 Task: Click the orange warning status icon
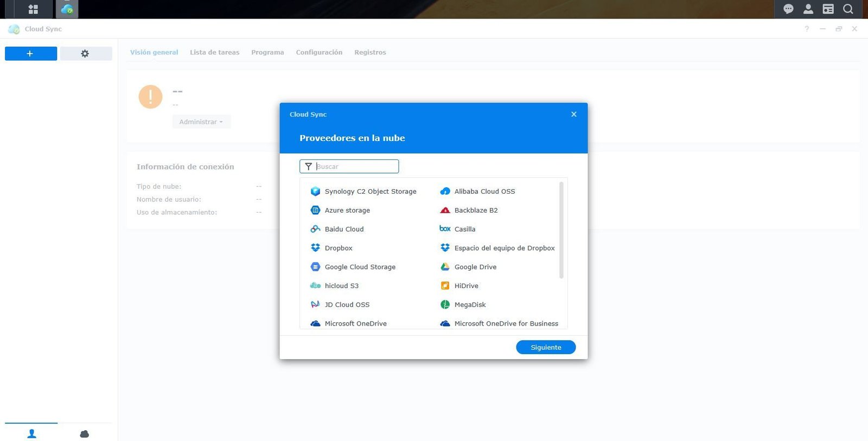[150, 97]
